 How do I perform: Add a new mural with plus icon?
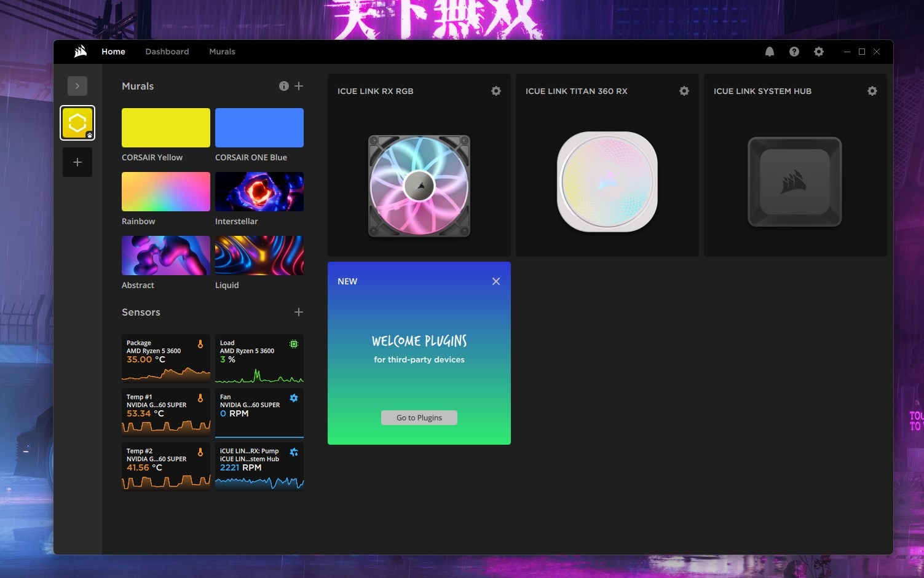(299, 86)
